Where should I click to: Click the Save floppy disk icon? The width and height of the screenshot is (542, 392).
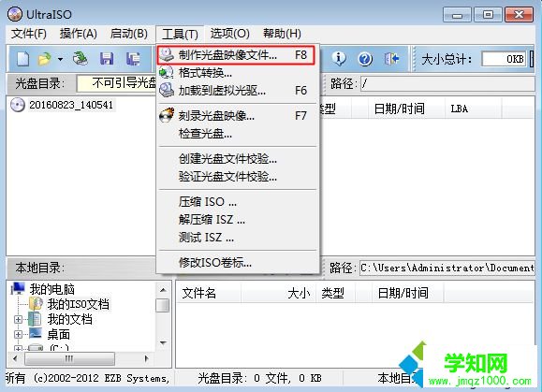pyautogui.click(x=107, y=59)
